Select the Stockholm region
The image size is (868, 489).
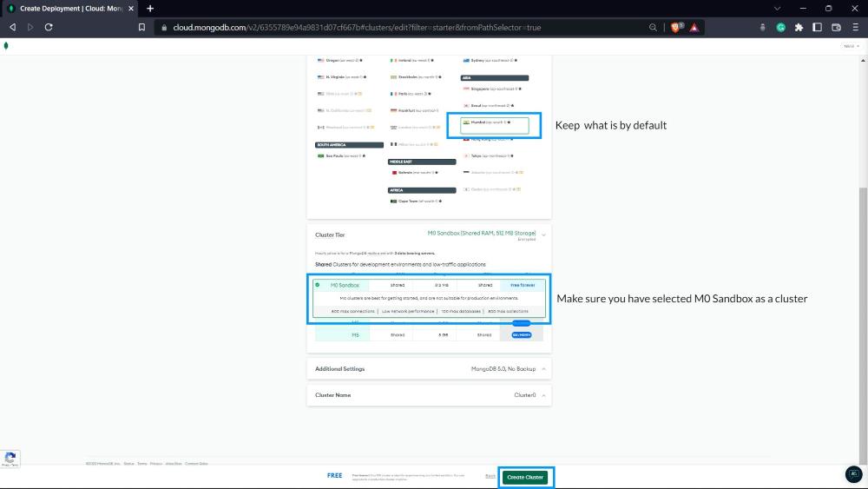416,77
